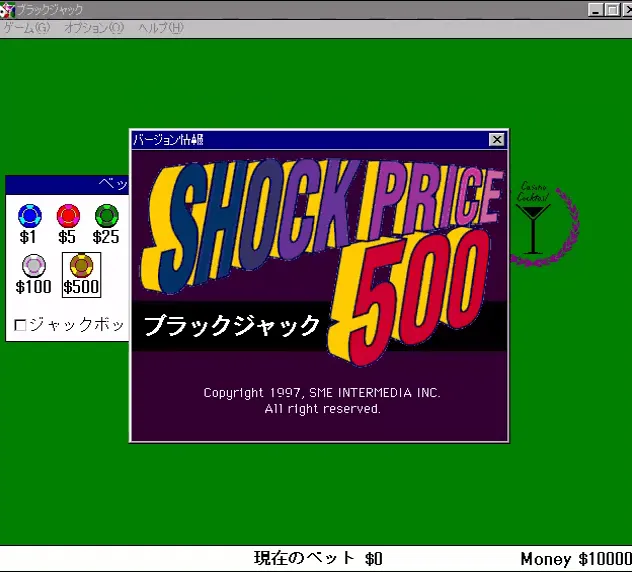
Task: Select the white $100 chip
Action: (x=33, y=266)
